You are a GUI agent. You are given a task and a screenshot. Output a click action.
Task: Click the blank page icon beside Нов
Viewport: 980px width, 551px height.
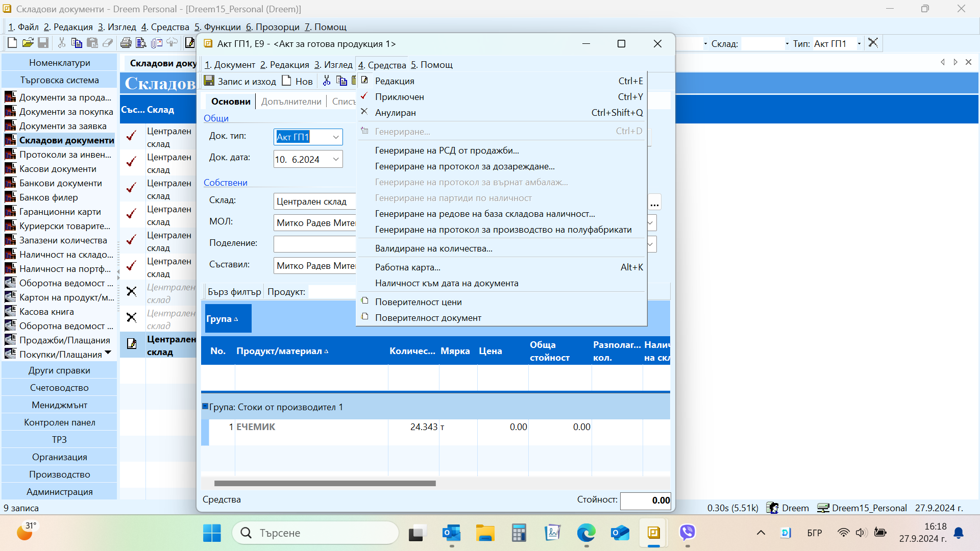[287, 81]
